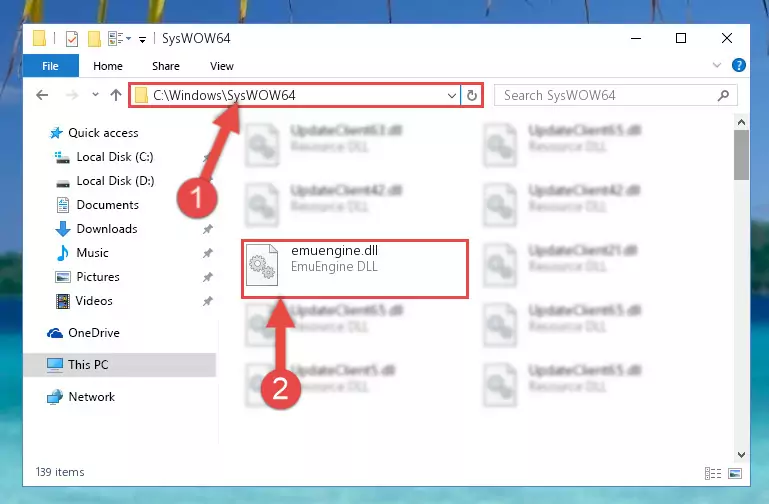Select the emuengine.dll file name
769x504 pixels.
coord(334,251)
